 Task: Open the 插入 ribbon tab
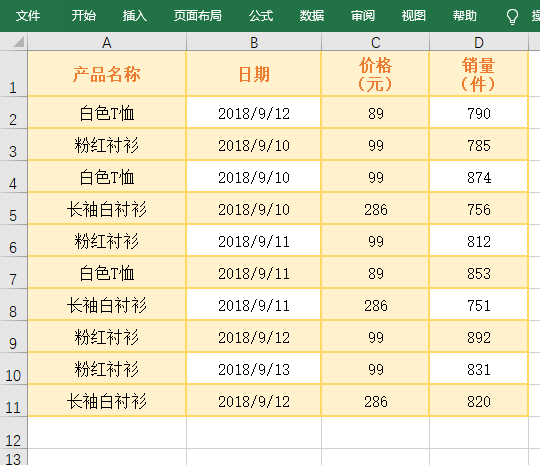[135, 16]
